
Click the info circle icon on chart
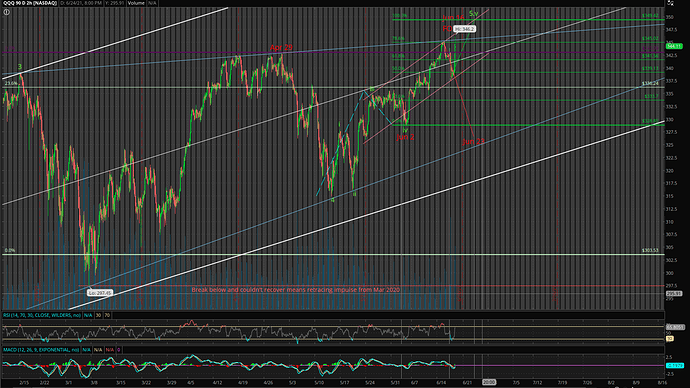coord(6,12)
